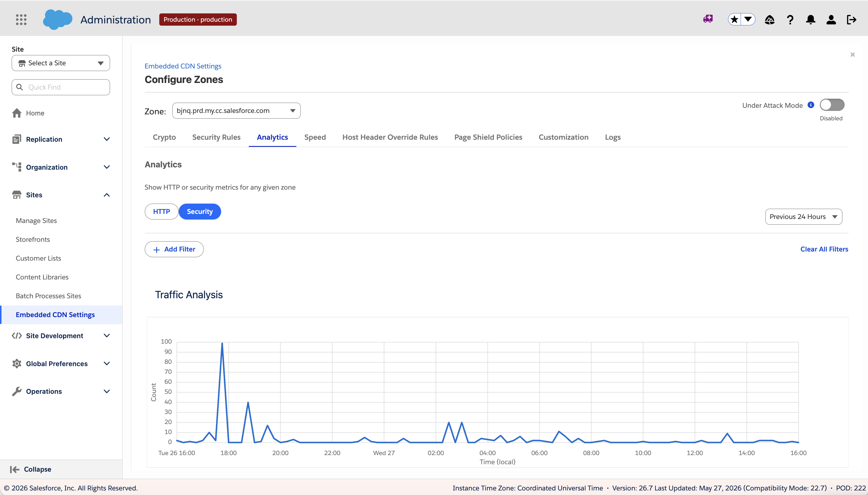Toggle Under Attack Mode switch

click(832, 105)
